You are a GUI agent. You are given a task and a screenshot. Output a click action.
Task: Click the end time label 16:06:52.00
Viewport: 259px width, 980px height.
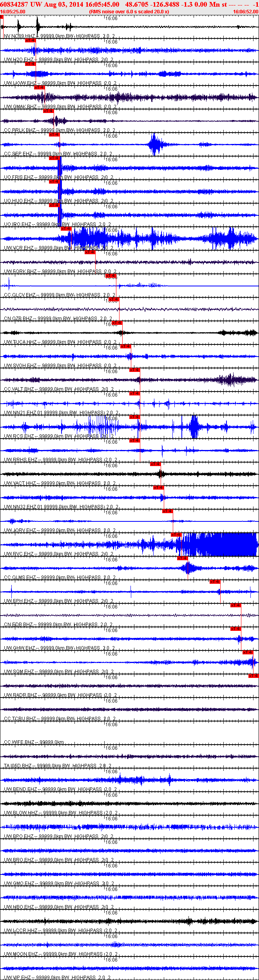(246, 12)
